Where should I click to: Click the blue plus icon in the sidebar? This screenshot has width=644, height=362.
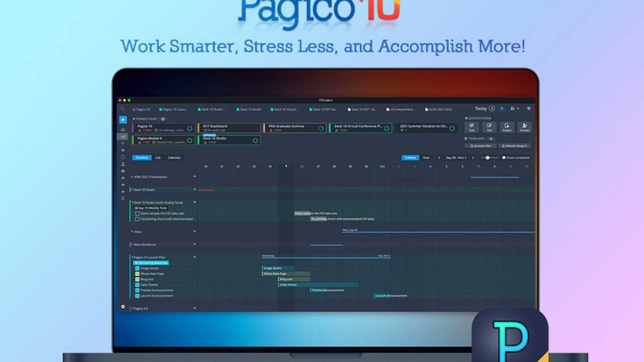(123, 120)
